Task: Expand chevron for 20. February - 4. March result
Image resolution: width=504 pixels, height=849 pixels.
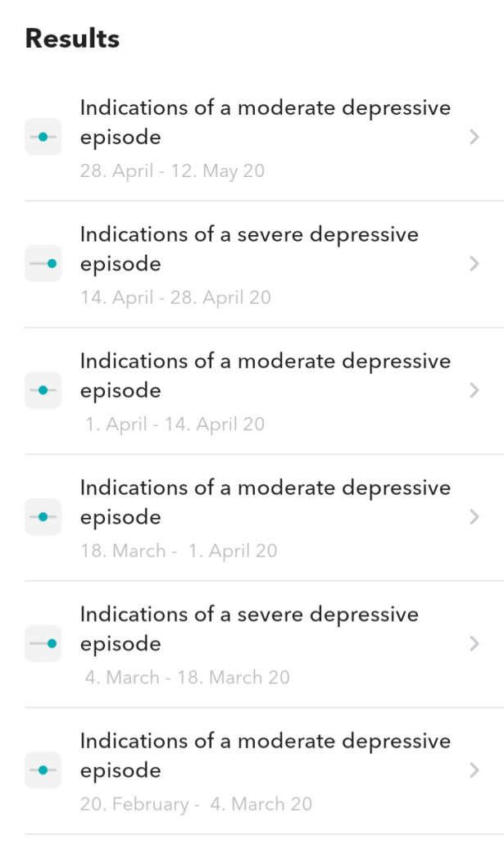Action: click(x=474, y=770)
